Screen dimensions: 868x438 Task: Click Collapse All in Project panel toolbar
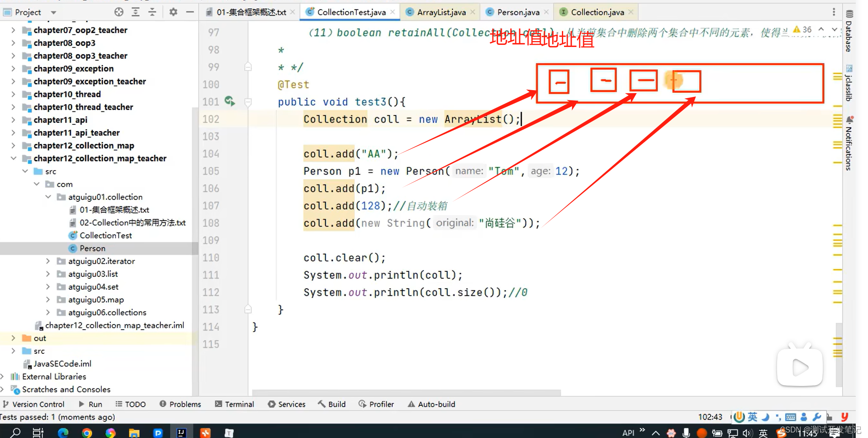tap(152, 12)
